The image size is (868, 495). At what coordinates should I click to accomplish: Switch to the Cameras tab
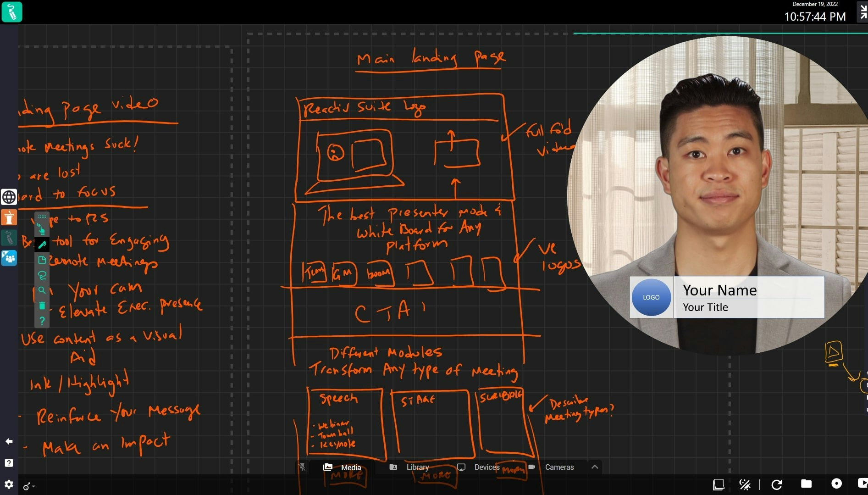click(551, 467)
